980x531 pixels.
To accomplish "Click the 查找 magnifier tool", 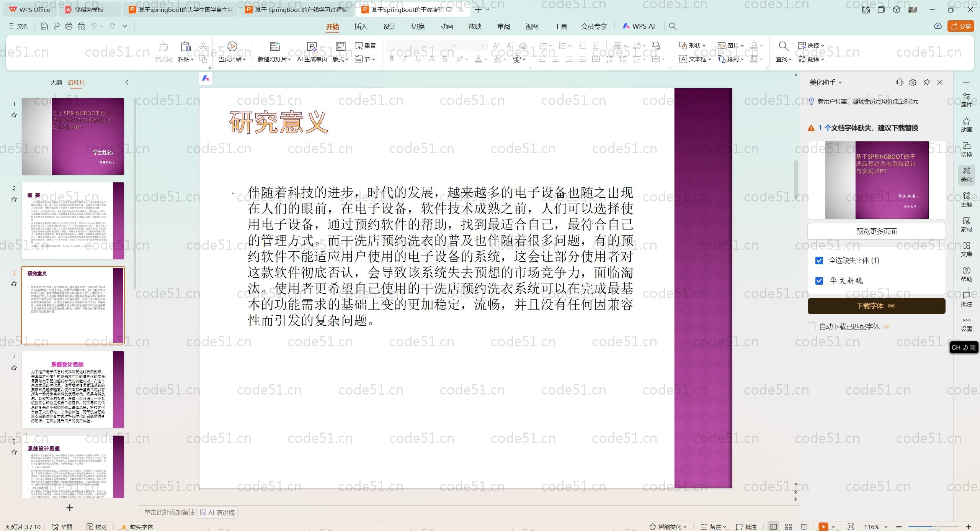I will (x=783, y=47).
